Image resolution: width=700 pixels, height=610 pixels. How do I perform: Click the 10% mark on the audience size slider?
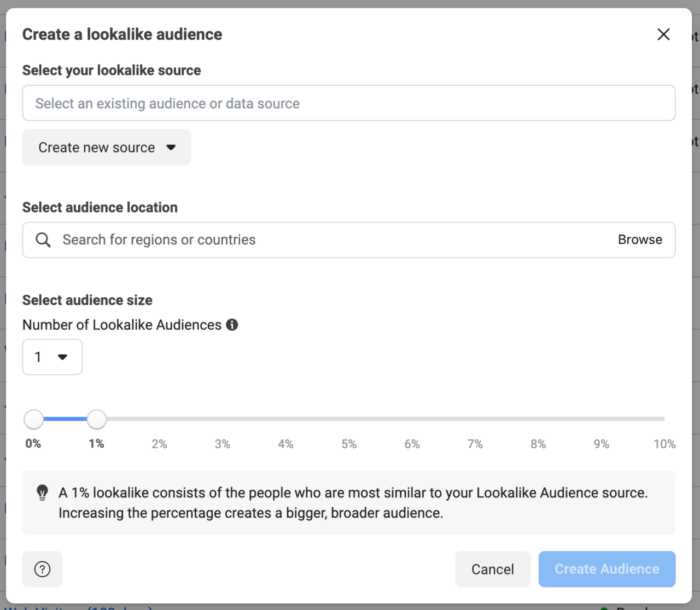click(664, 419)
